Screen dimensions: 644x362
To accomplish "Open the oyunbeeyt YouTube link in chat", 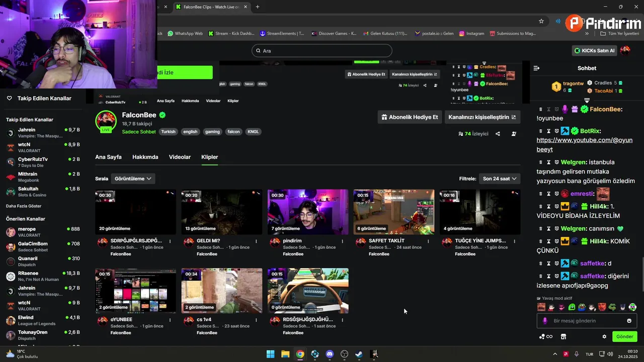I will click(584, 145).
